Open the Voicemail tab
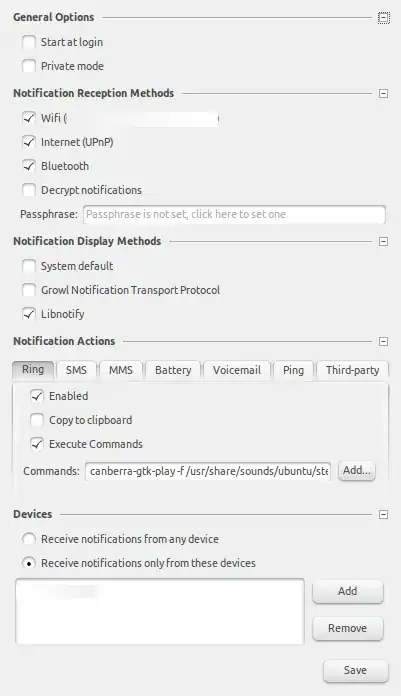Viewport: 401px width, 696px height. [x=237, y=370]
